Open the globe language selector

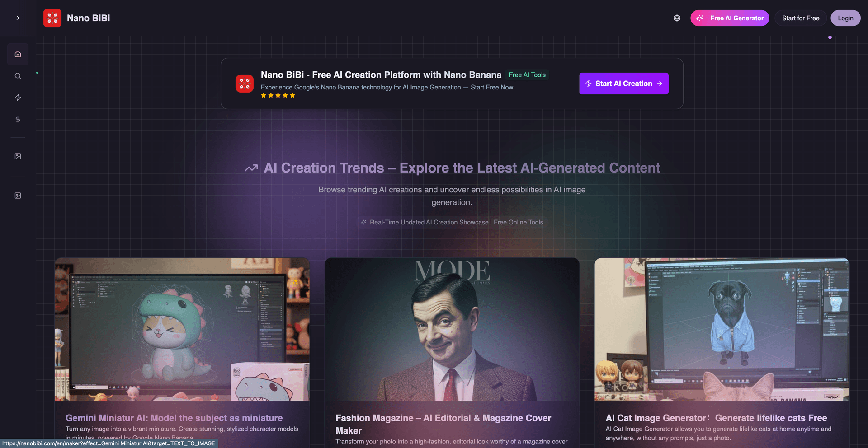point(677,18)
